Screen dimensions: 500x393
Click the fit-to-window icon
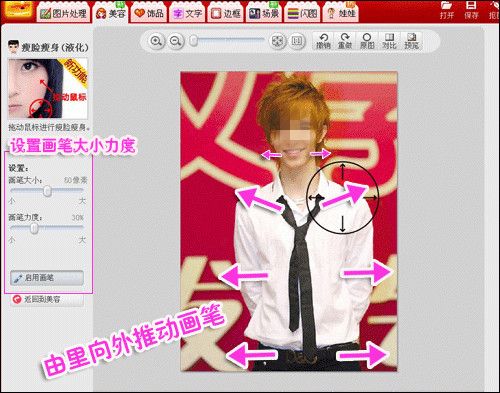[x=277, y=41]
